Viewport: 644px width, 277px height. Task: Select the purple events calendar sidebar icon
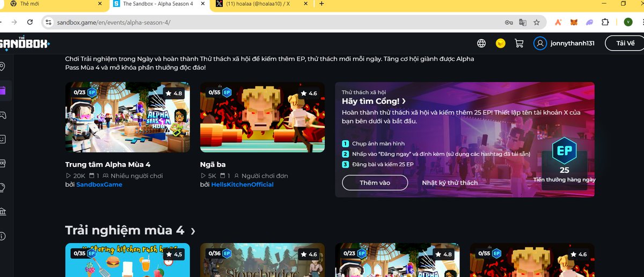[3, 91]
